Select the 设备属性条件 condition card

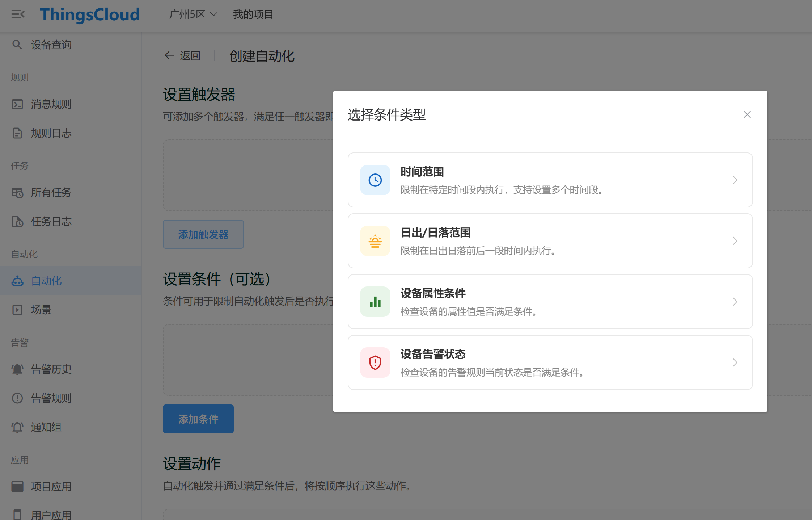550,302
